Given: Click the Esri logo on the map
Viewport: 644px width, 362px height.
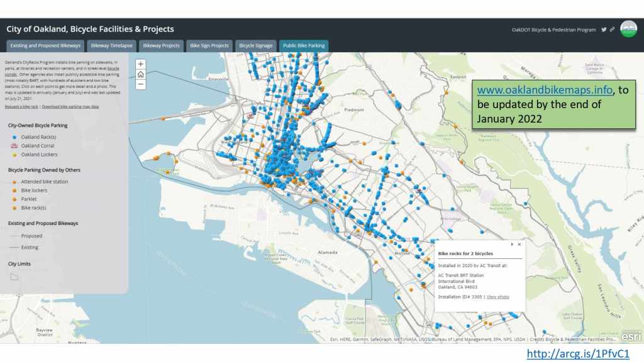Looking at the screenshot, I should click(x=631, y=334).
